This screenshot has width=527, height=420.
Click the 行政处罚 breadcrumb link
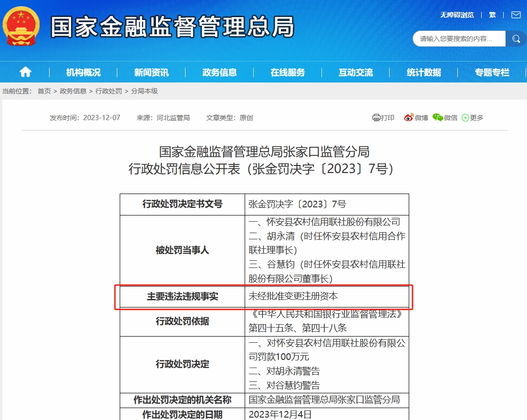pos(109,91)
